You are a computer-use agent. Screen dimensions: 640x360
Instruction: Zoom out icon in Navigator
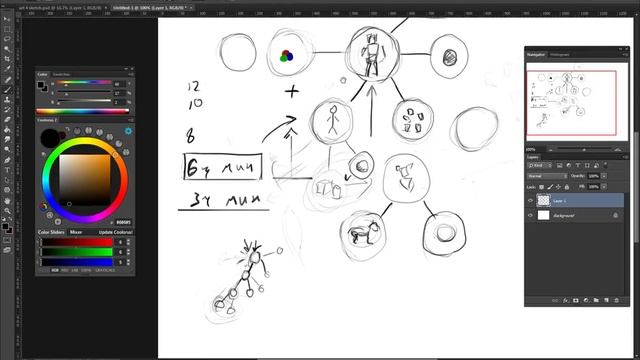[x=551, y=150]
